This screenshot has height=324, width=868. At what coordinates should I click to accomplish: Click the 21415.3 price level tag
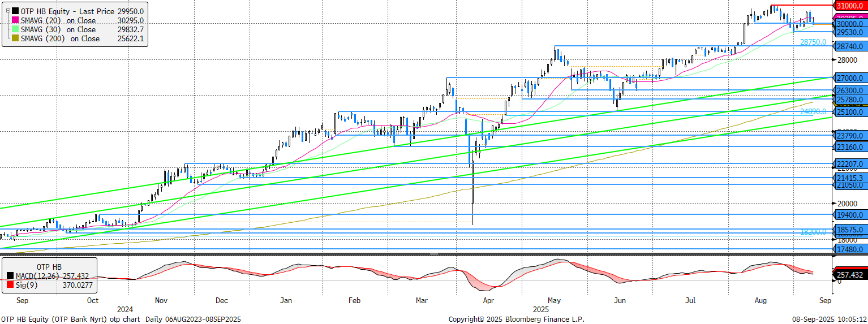point(849,178)
